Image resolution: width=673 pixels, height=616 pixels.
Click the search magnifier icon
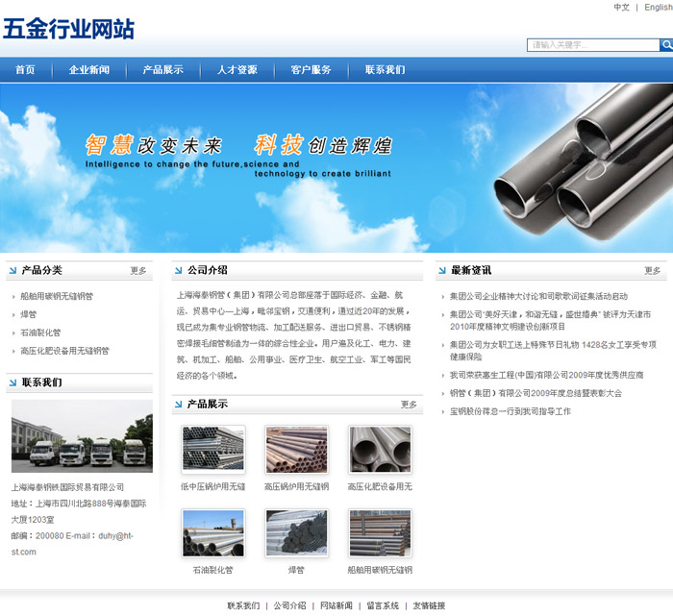coord(666,45)
